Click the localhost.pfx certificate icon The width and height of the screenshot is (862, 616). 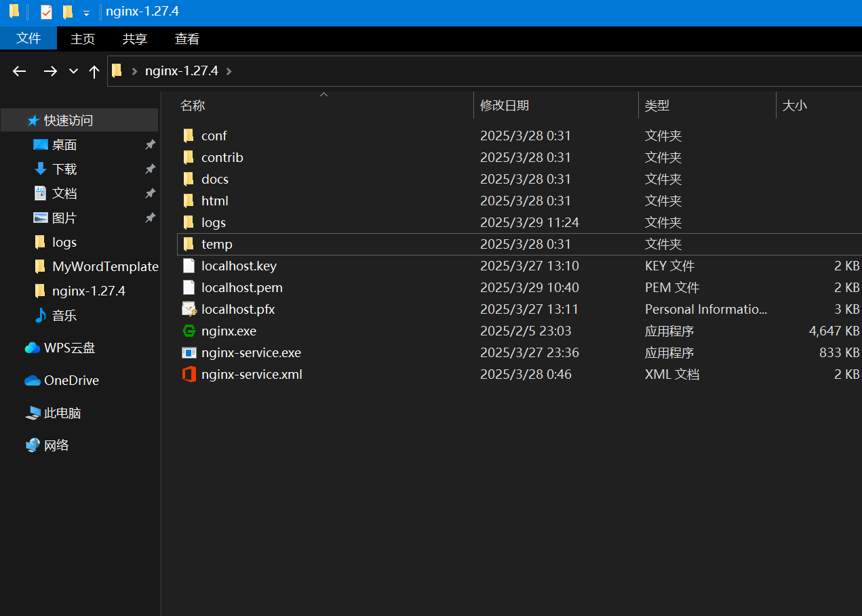pyautogui.click(x=189, y=309)
